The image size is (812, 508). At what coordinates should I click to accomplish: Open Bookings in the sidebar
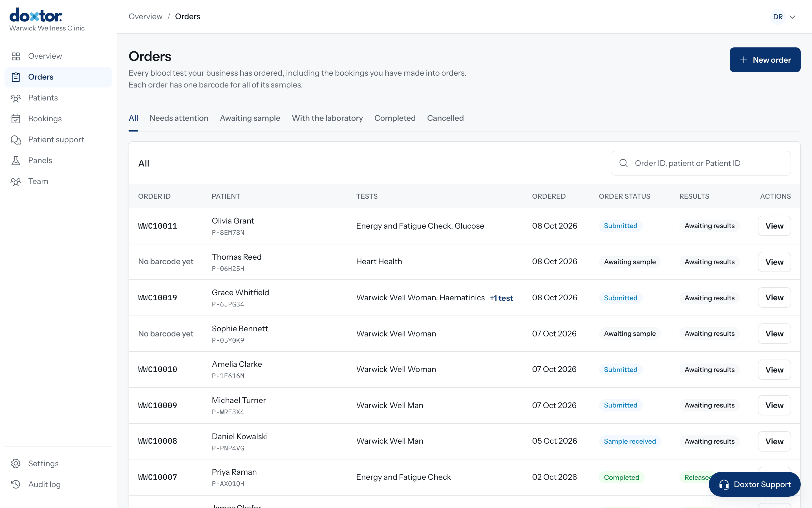click(58, 119)
